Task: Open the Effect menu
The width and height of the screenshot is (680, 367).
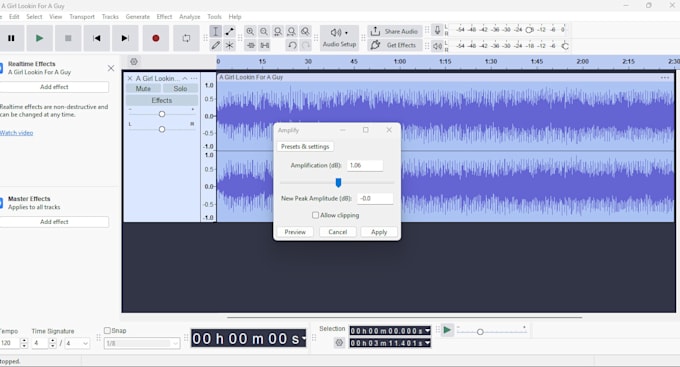Action: [164, 16]
